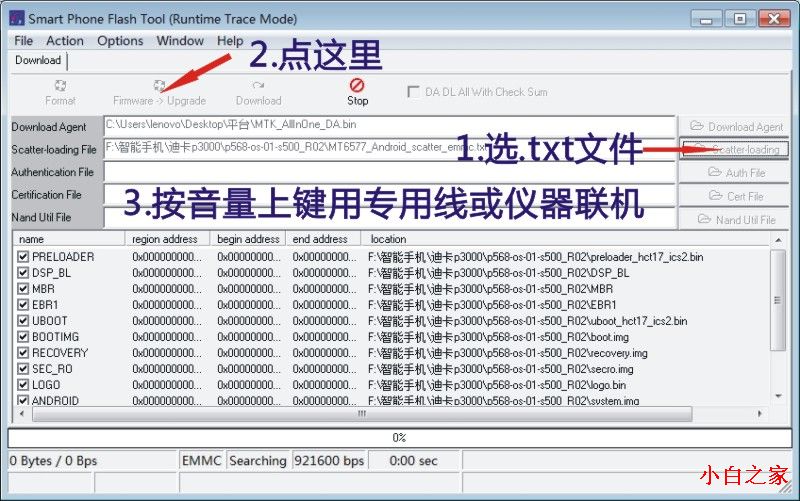This screenshot has width=800, height=501.
Task: Click the Format toolbar icon
Action: (60, 85)
